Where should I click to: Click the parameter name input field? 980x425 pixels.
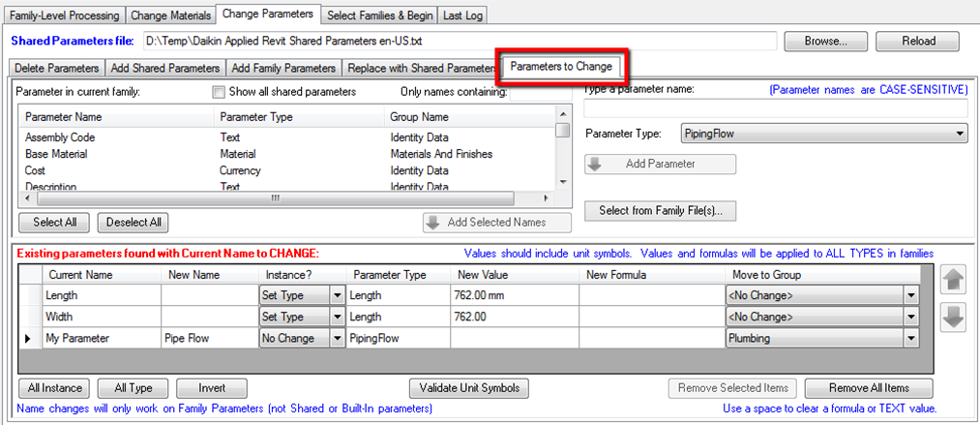pos(776,108)
